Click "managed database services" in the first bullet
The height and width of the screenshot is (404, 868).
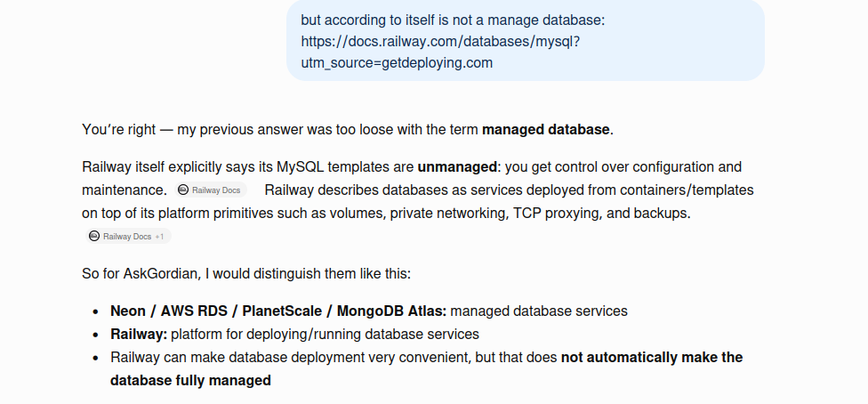coord(539,311)
